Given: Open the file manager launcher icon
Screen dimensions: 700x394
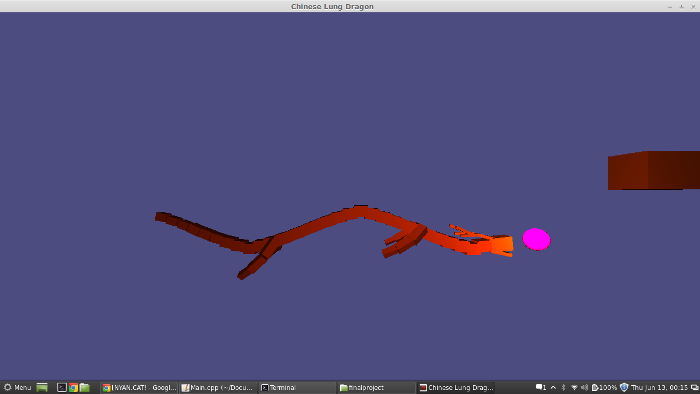Looking at the screenshot, I should pos(85,387).
